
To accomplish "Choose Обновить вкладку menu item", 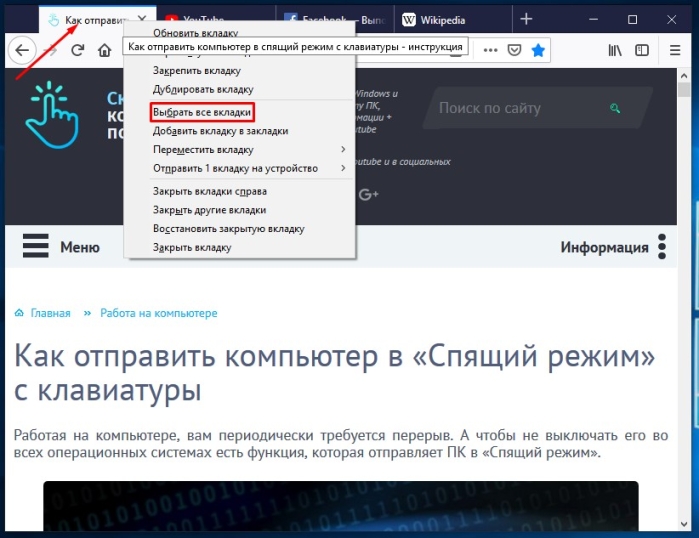I will 239,33.
